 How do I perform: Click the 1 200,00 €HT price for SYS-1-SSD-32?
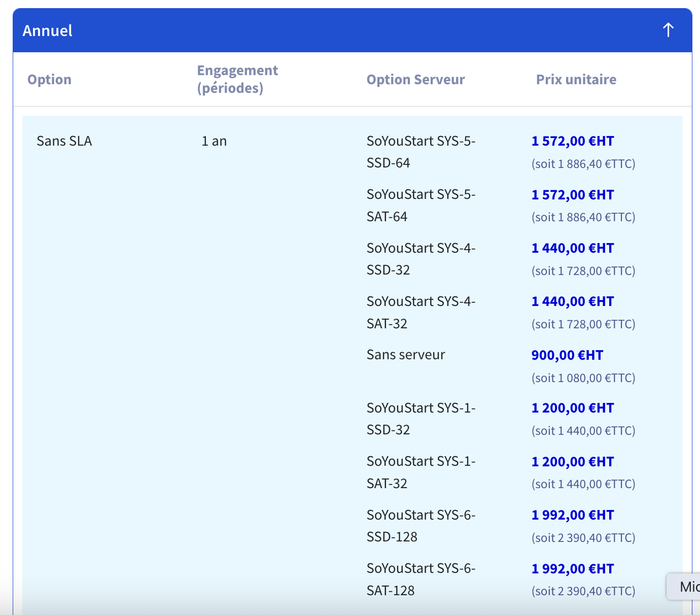click(x=573, y=408)
